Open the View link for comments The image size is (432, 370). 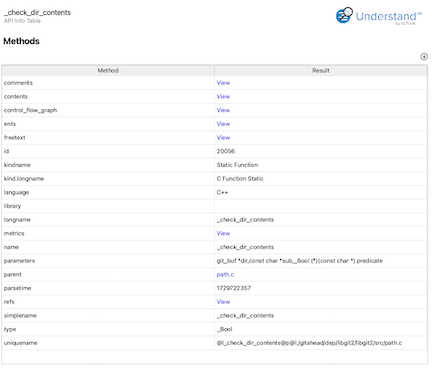pyautogui.click(x=223, y=83)
